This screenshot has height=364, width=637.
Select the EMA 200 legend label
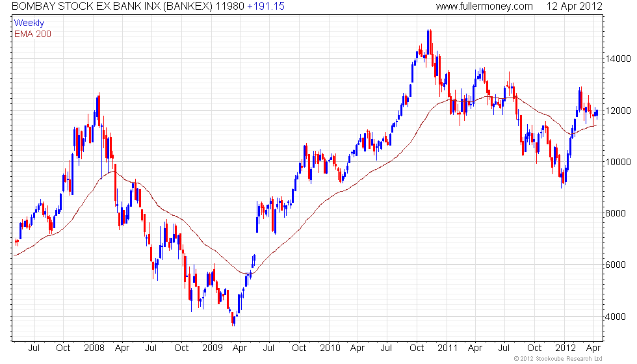32,34
